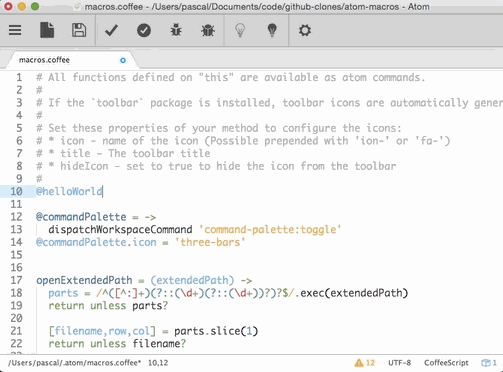The height and width of the screenshot is (372, 503).
Task: Click openExtendedPath on line 17
Action: click(84, 280)
